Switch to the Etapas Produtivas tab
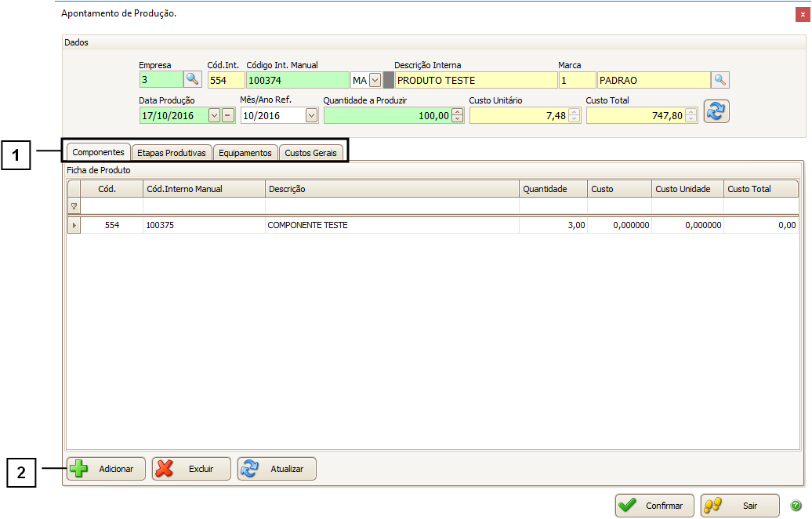 pos(171,153)
